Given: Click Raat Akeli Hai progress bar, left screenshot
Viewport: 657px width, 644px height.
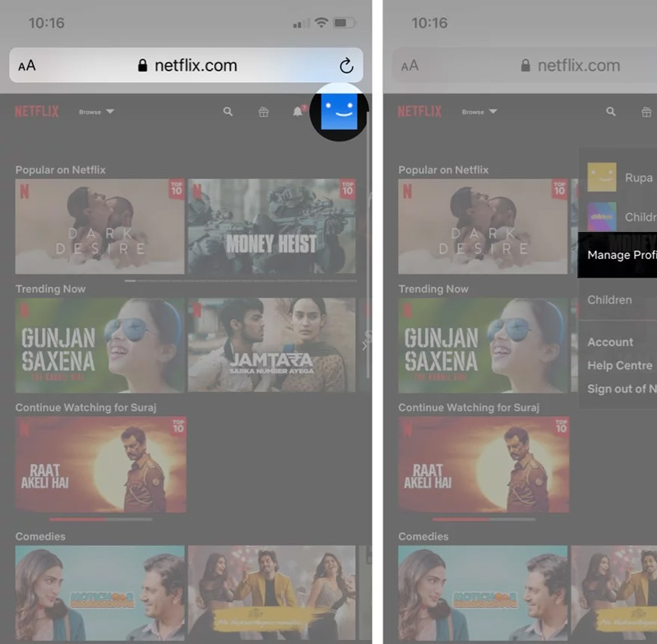Looking at the screenshot, I should [x=100, y=519].
